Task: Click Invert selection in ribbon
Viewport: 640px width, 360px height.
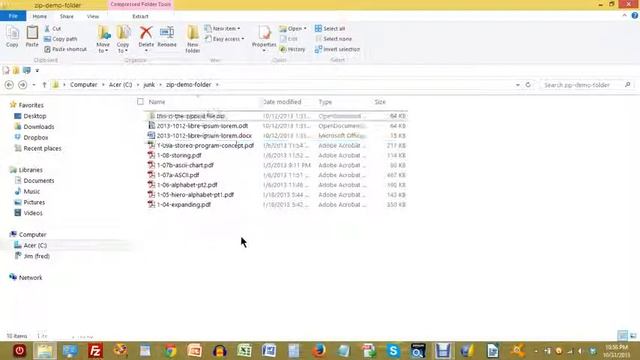Action: click(x=337, y=49)
